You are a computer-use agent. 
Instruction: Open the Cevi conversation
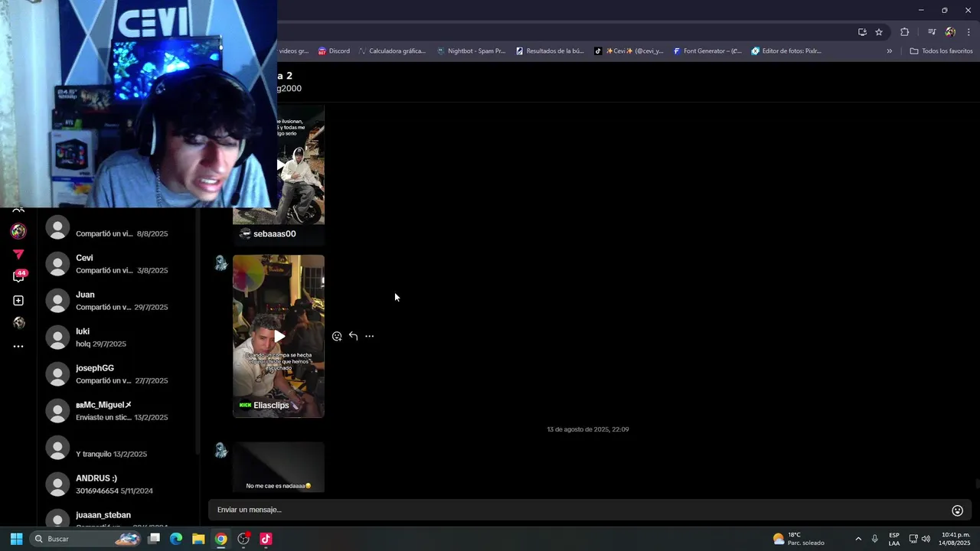coord(116,264)
